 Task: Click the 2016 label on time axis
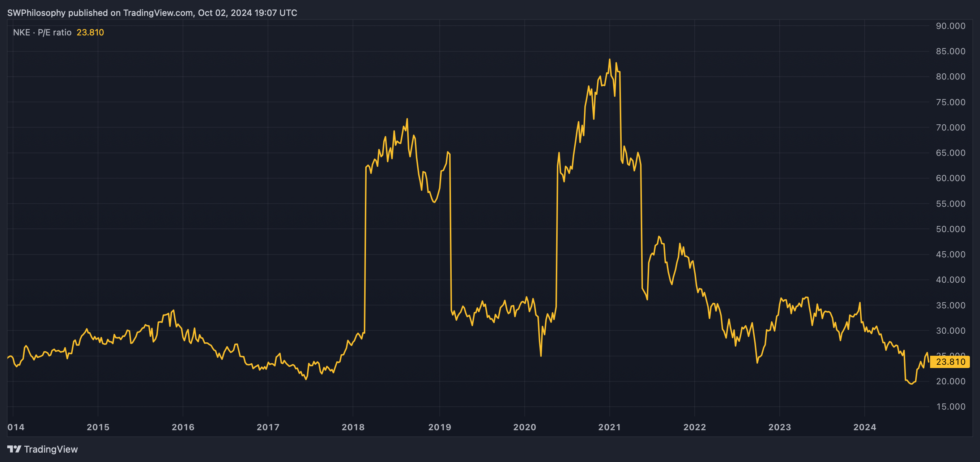[183, 427]
